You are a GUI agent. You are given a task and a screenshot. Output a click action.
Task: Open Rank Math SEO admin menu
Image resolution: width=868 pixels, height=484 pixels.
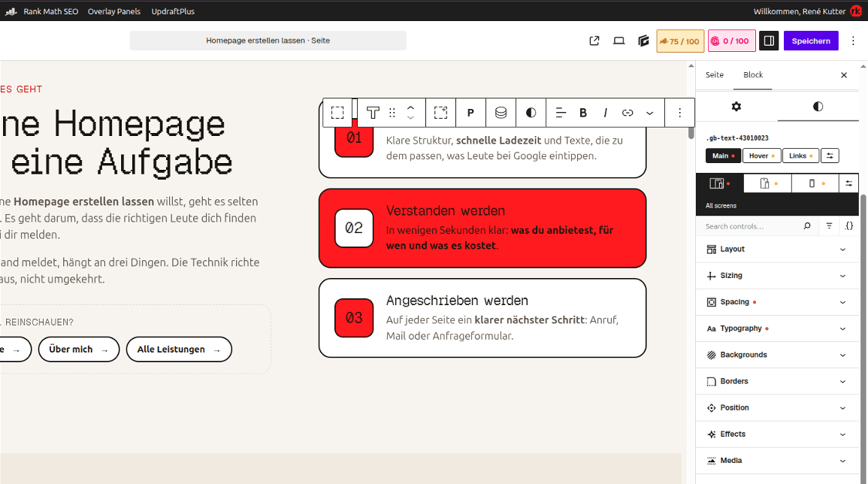click(42, 11)
